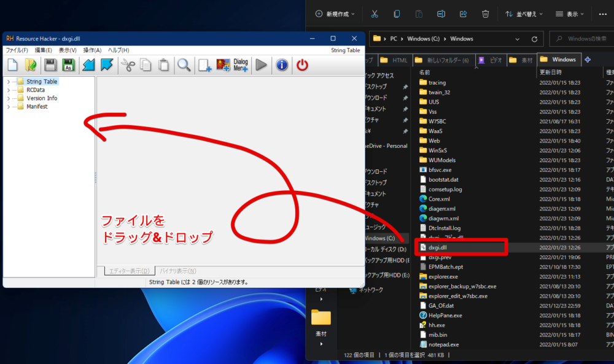Screen dimensions: 614x364
Task: Click the clipboard Paste icon in Resource Hacker
Action: [x=164, y=65]
